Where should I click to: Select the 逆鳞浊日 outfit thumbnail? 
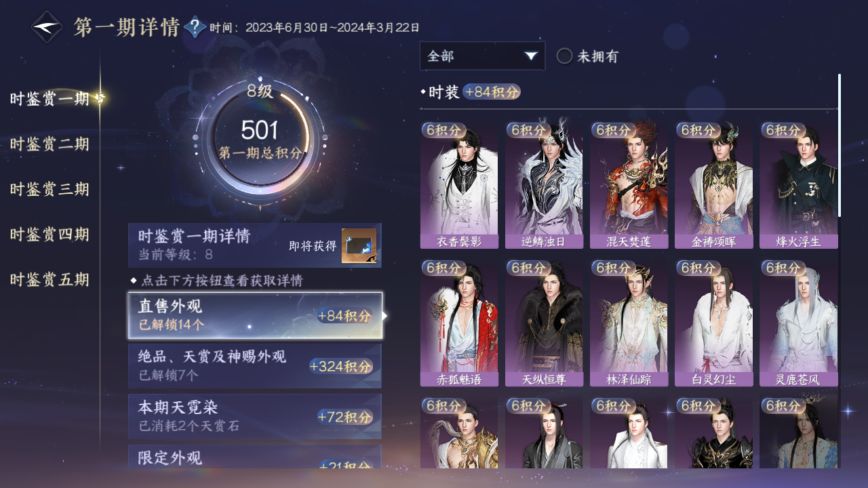click(544, 185)
